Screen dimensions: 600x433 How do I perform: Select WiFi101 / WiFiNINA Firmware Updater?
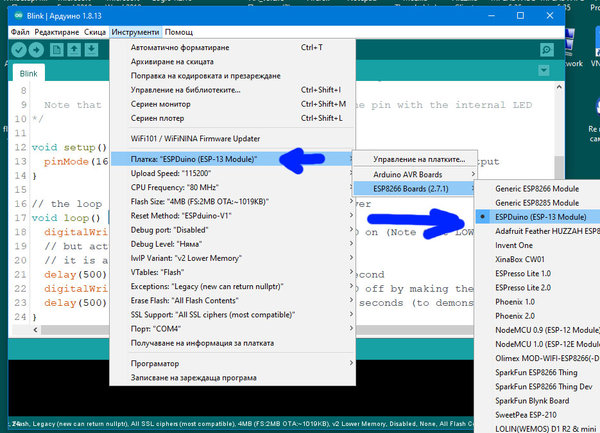(233, 138)
